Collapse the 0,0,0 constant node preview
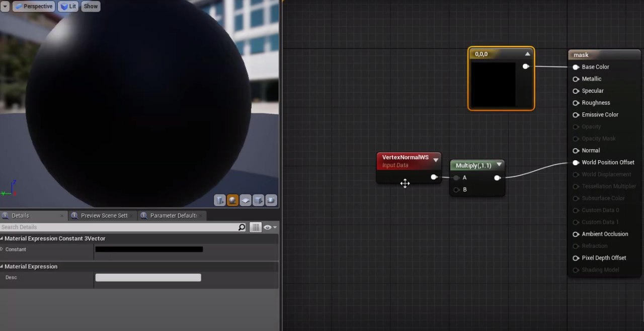 (527, 54)
